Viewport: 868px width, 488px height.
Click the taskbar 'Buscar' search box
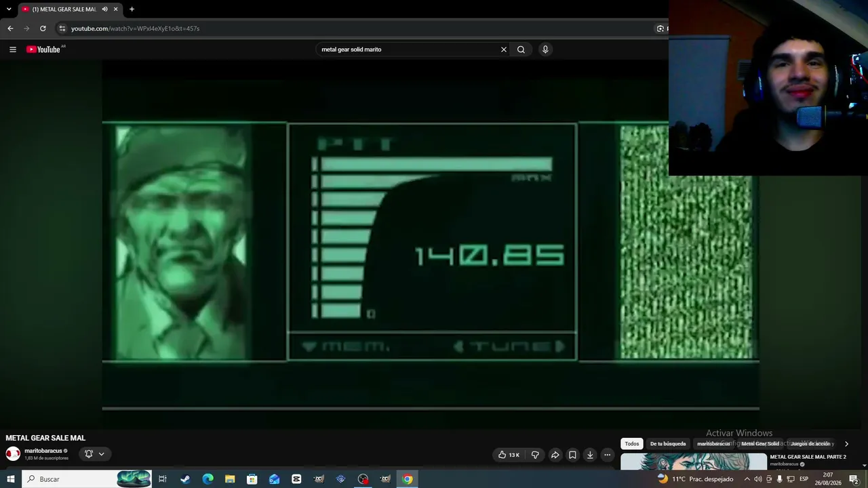pyautogui.click(x=87, y=479)
